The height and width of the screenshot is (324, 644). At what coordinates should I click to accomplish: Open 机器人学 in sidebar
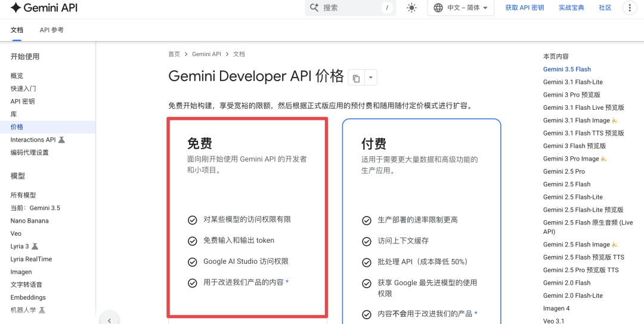(23, 310)
